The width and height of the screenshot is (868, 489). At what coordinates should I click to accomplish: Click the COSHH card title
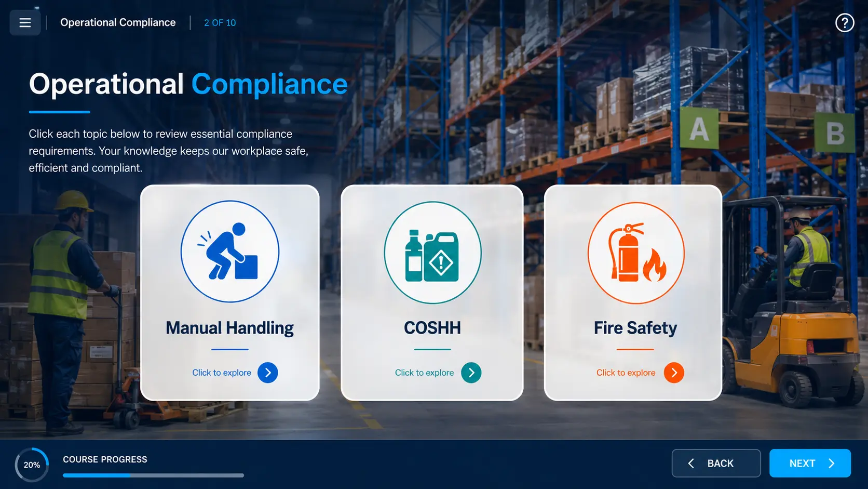click(432, 328)
